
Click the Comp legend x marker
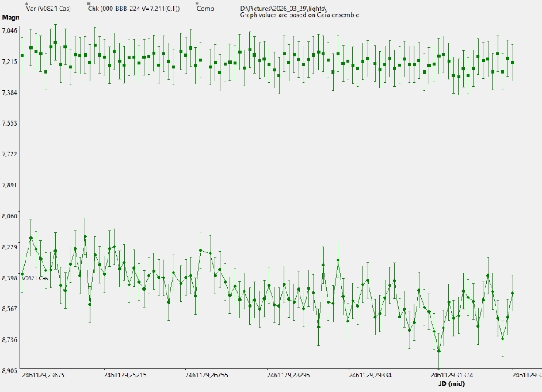197,4
